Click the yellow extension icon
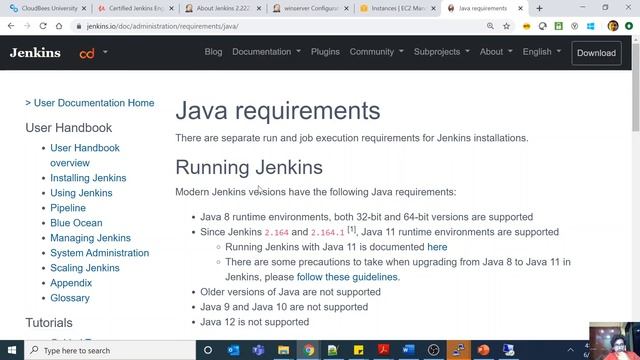This screenshot has height=360, width=640. click(x=527, y=26)
